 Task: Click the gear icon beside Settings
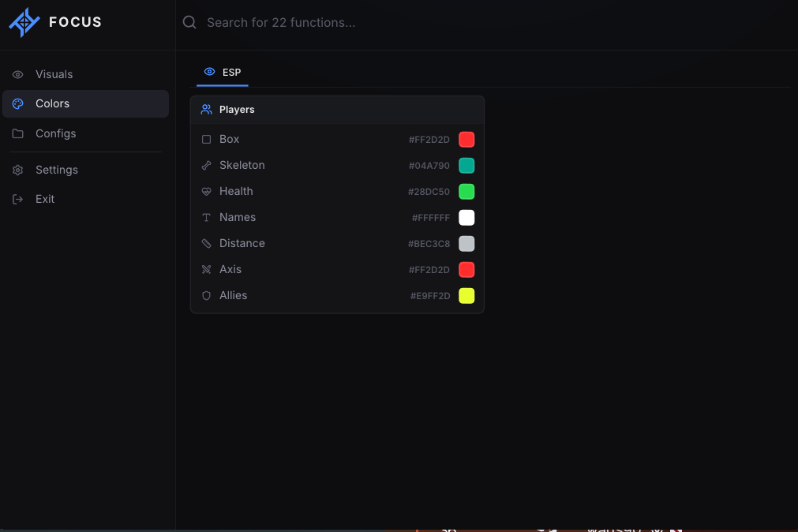point(18,170)
